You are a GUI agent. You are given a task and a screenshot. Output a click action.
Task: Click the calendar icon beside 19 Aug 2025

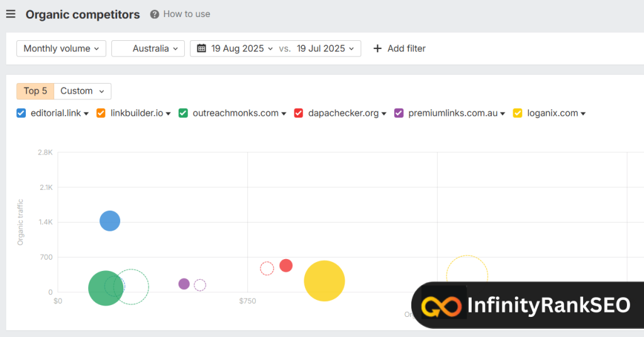(202, 48)
